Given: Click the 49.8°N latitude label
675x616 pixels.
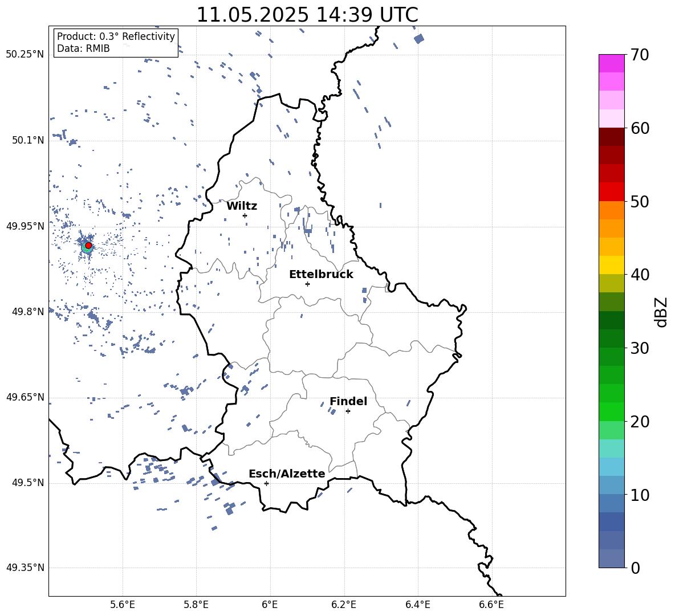Looking at the screenshot, I should (x=28, y=312).
